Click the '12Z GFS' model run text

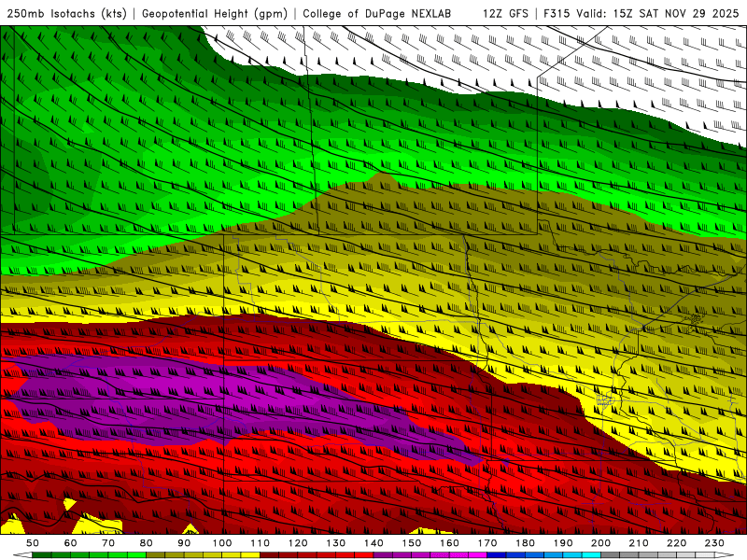coord(505,13)
